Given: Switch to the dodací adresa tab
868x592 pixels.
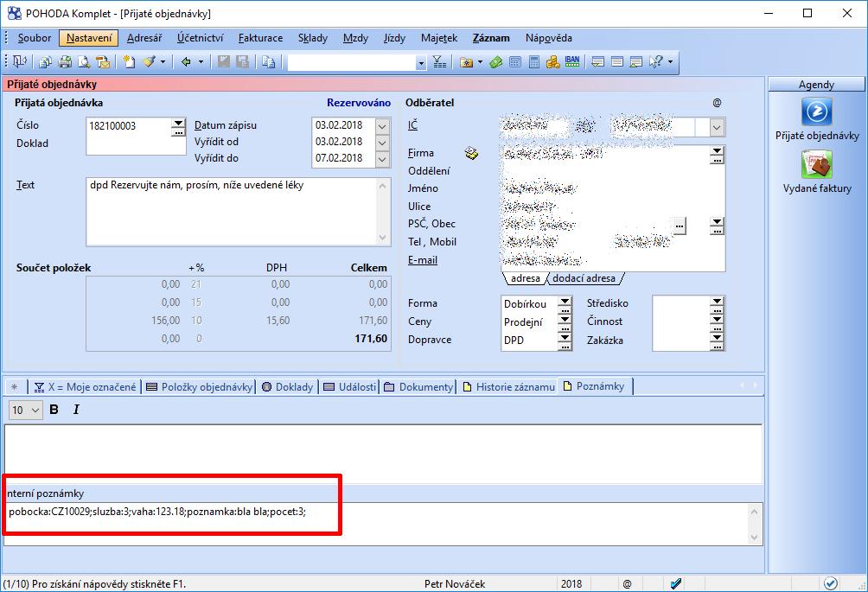Looking at the screenshot, I should point(584,278).
